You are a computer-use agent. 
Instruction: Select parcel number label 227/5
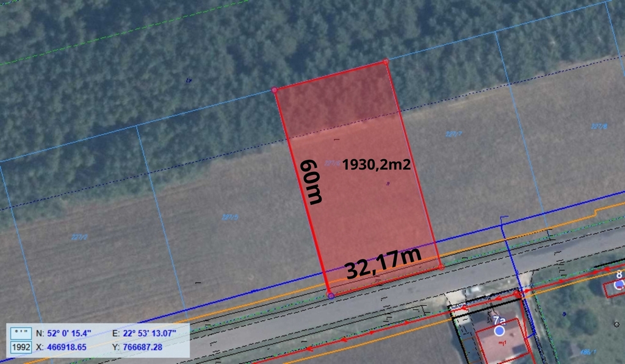(229, 216)
